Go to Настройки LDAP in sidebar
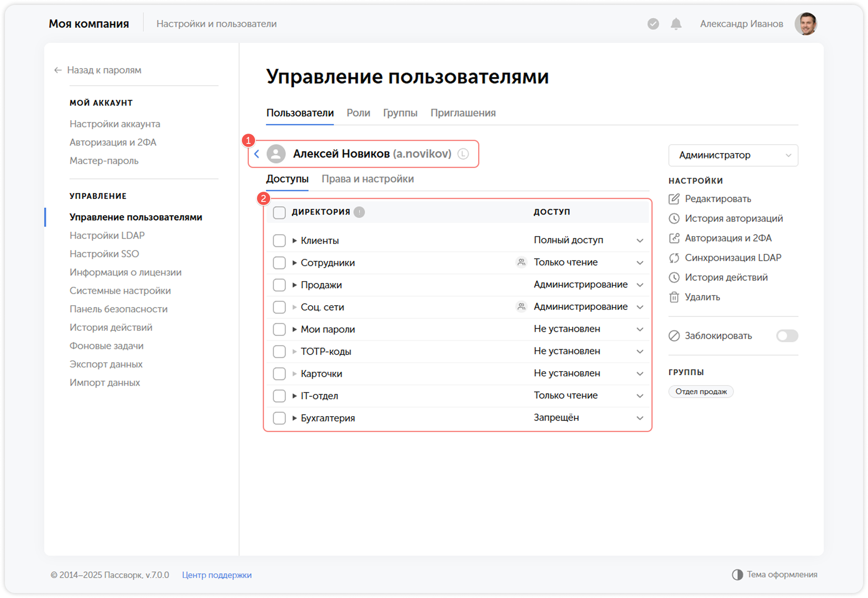Viewport: 868px width, 598px height. 107,236
